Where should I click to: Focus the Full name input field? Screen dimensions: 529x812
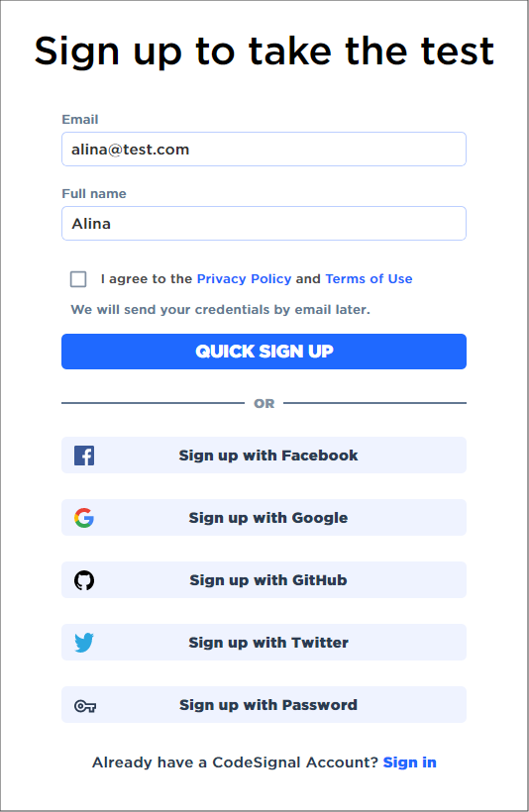(264, 224)
